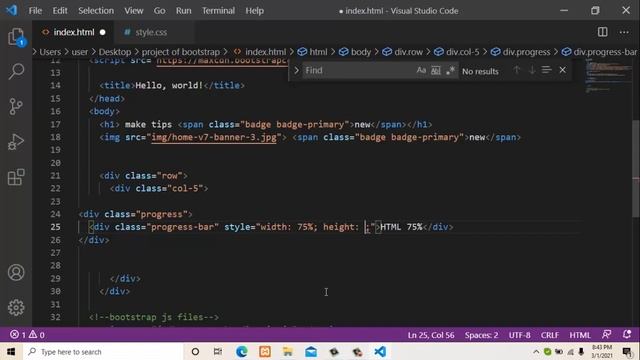Click line number 25 in gutter

[x=56, y=227]
